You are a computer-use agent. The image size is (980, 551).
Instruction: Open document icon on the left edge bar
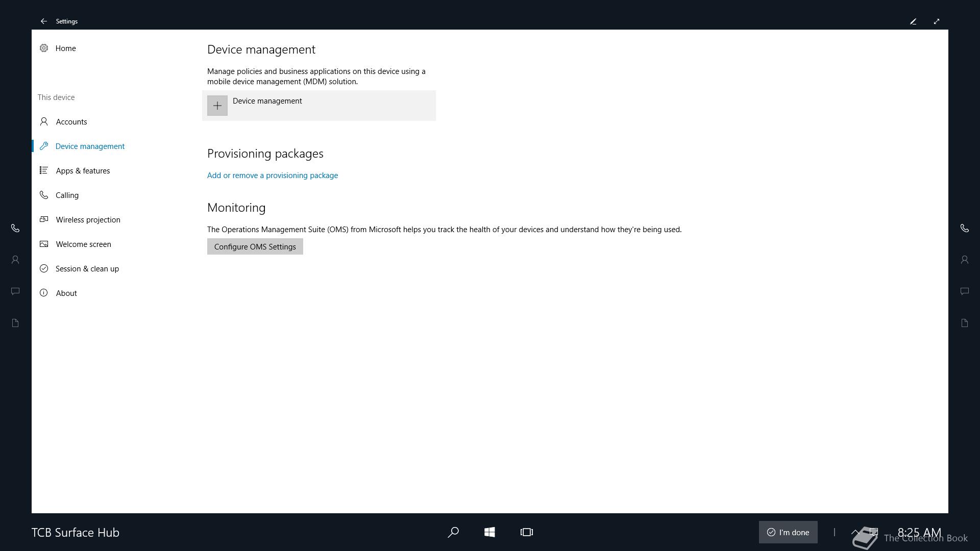click(15, 323)
